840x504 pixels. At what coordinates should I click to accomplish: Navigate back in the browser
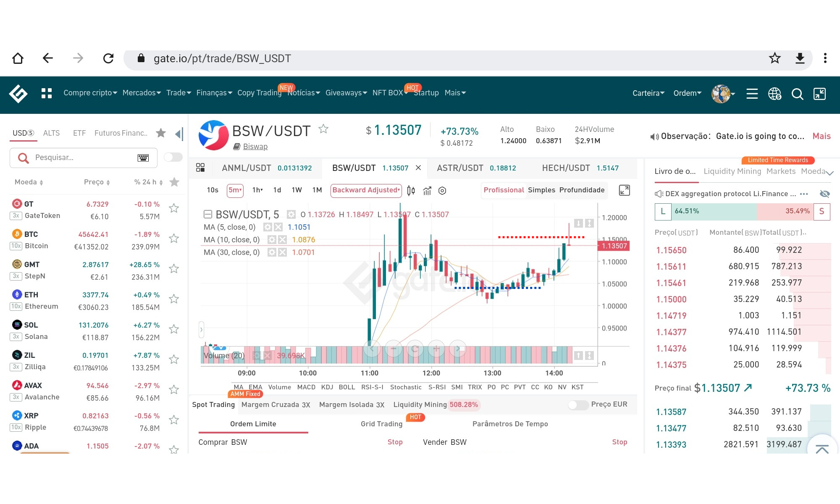(x=48, y=58)
